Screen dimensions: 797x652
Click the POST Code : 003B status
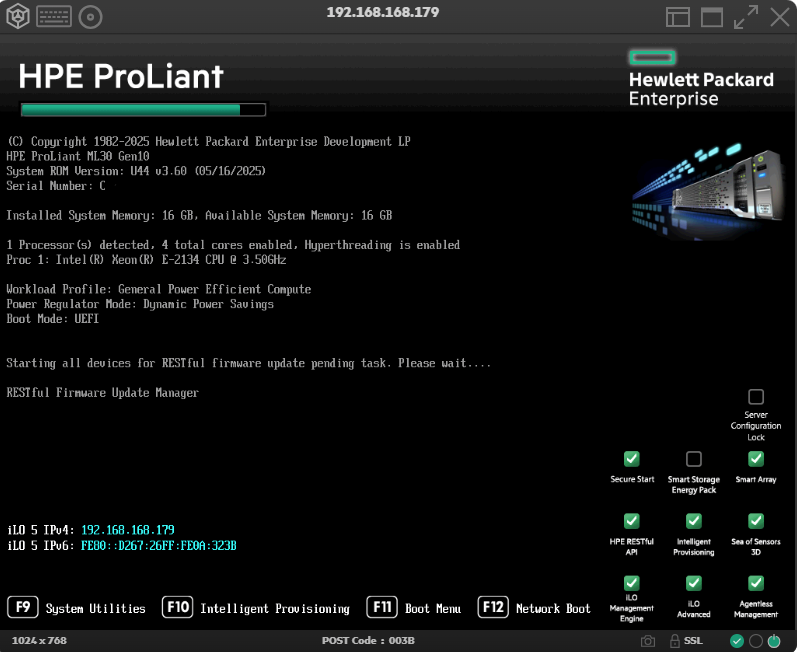[368, 641]
